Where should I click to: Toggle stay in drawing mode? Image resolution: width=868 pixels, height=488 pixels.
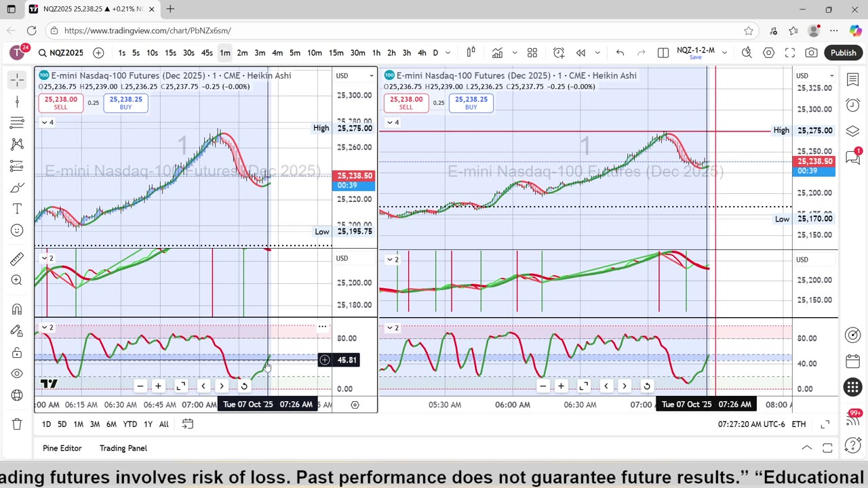tap(17, 331)
